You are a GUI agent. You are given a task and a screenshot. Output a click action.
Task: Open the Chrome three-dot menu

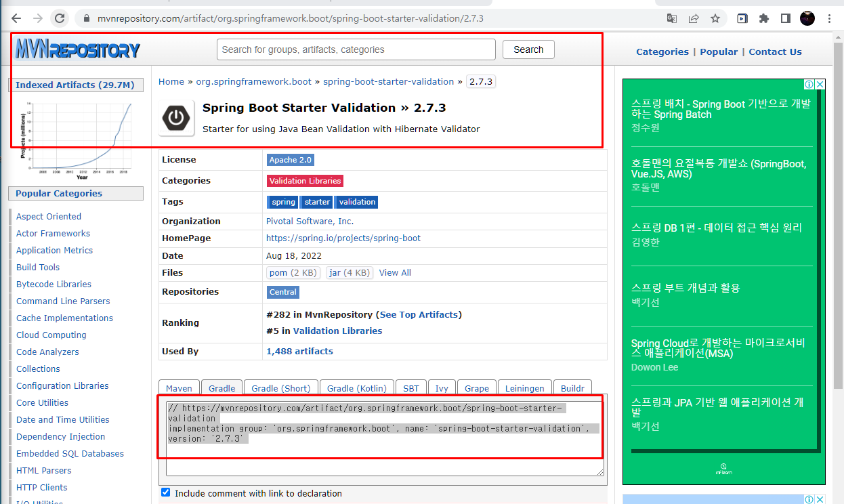point(830,18)
